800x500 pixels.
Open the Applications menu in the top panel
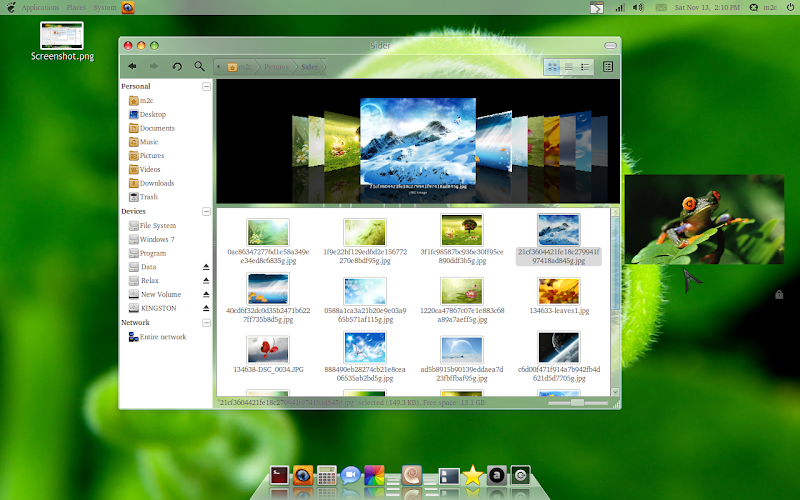pyautogui.click(x=40, y=7)
